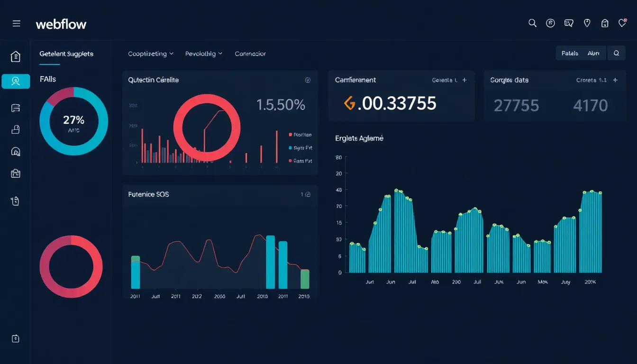Click the briefcase icon in the left sidebar
This screenshot has width=637, height=364.
coord(16,173)
